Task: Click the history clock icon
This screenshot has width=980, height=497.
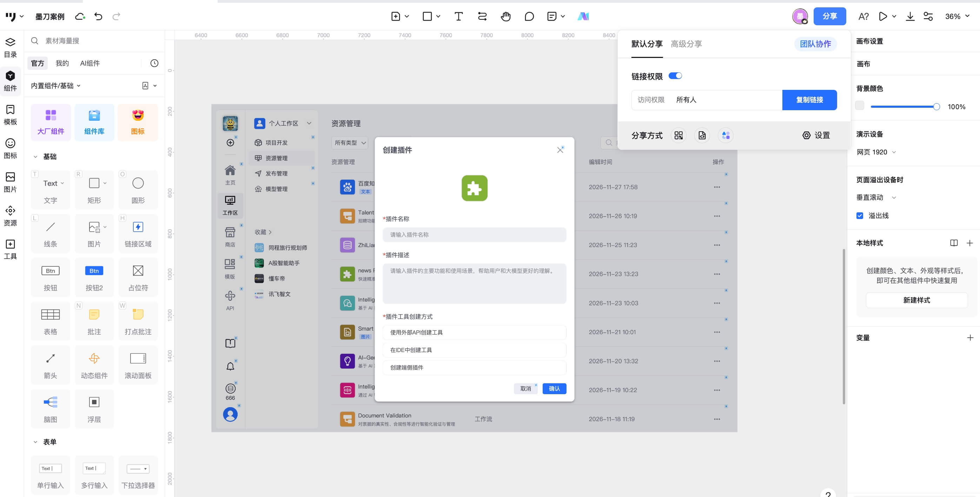Action: pyautogui.click(x=154, y=63)
